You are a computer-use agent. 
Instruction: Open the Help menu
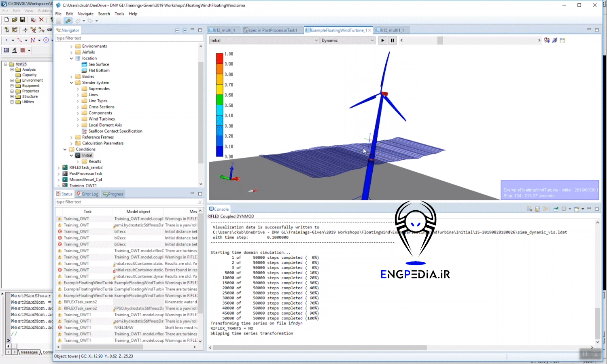pyautogui.click(x=133, y=14)
